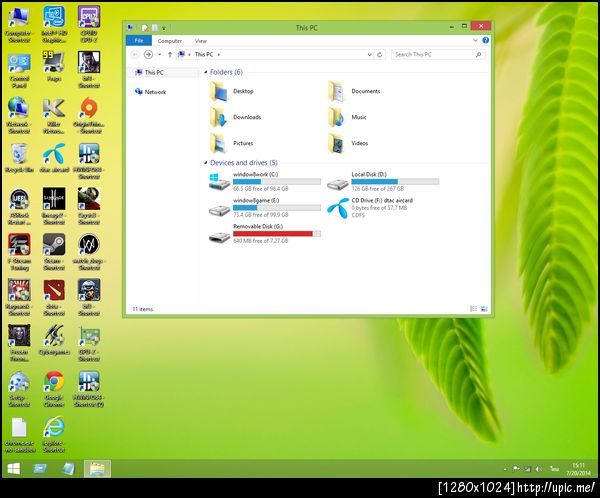
Task: Select the Steam desktop shortcut
Action: (x=54, y=252)
